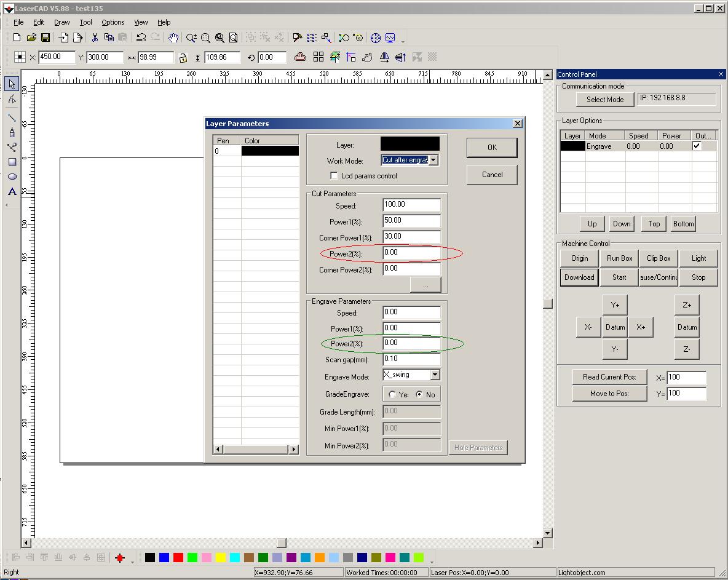This screenshot has width=728, height=580.
Task: Toggle the Output checkbox for Engrave layer
Action: click(697, 146)
